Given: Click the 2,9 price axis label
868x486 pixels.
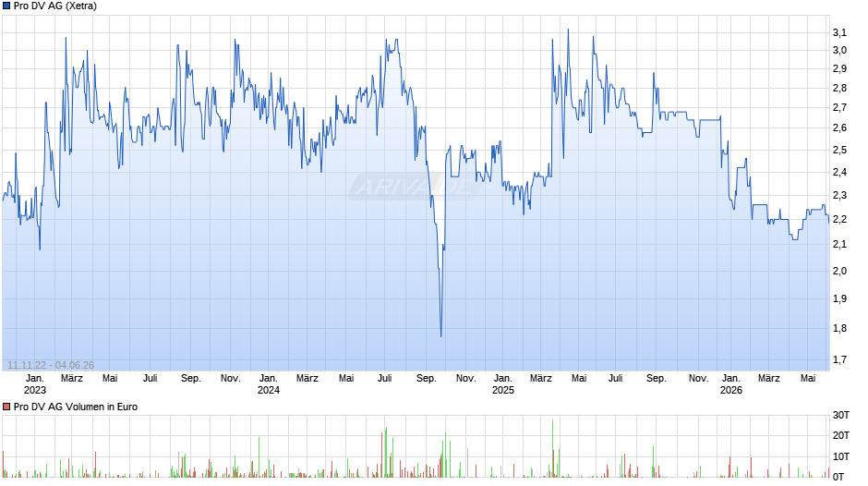Looking at the screenshot, I should click(839, 68).
